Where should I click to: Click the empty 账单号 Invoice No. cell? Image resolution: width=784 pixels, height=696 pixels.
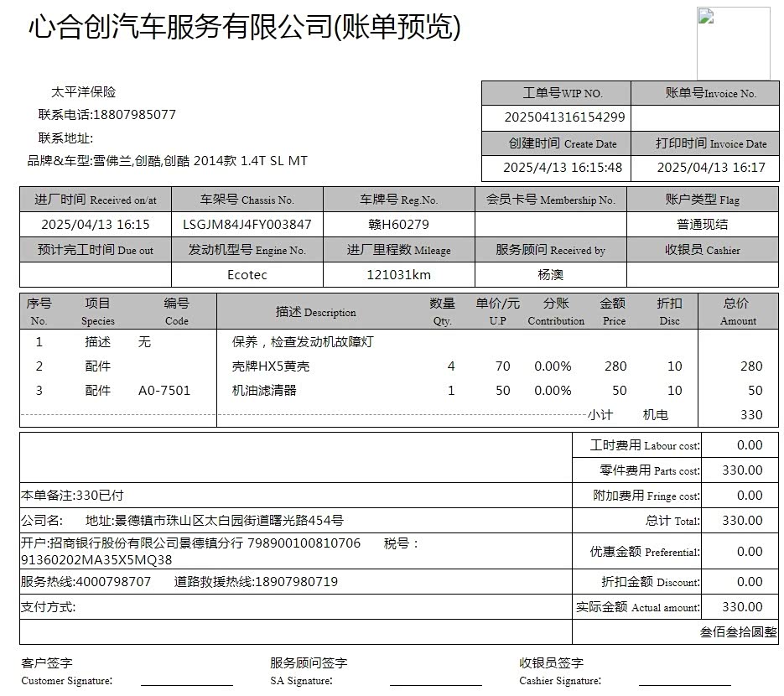tap(704, 117)
